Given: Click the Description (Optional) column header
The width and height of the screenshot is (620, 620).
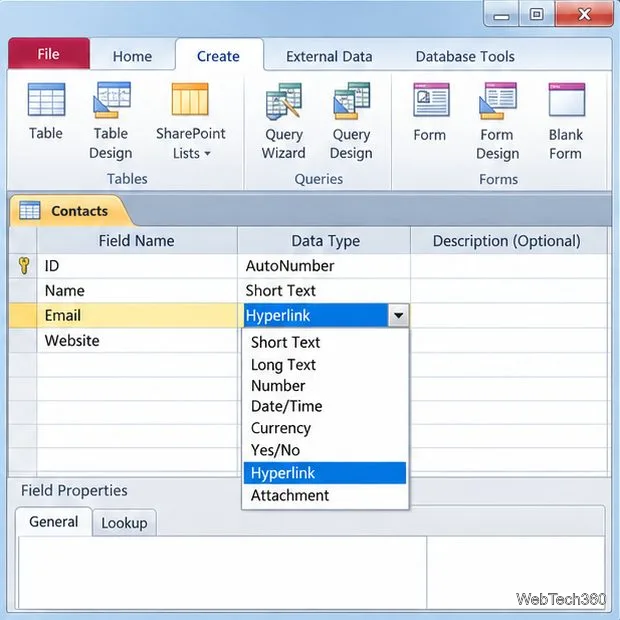Looking at the screenshot, I should tap(508, 240).
